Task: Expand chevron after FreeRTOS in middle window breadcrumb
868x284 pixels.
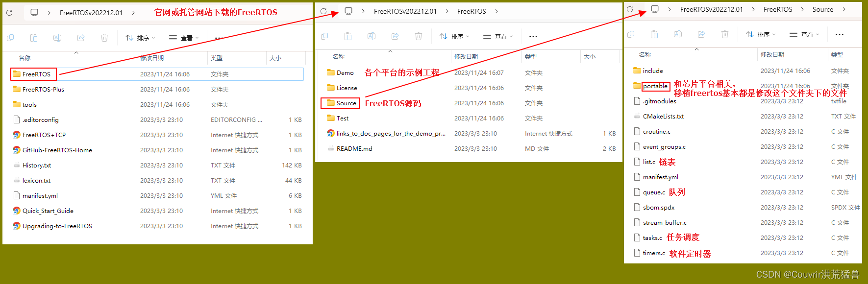Action: coord(496,11)
